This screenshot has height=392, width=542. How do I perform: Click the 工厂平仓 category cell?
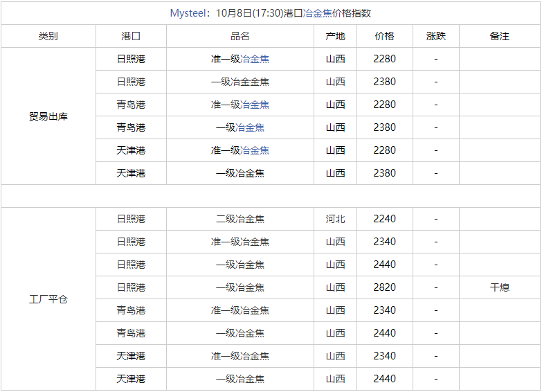point(48,299)
